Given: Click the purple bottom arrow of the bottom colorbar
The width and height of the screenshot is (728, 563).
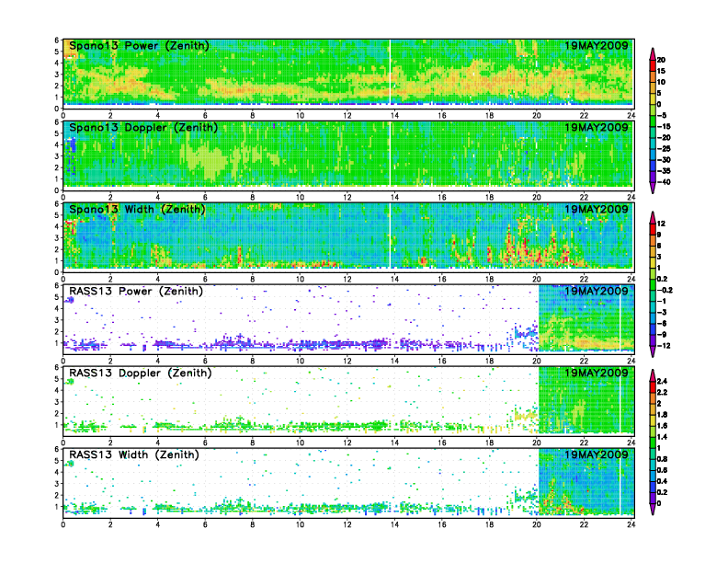Looking at the screenshot, I should (x=653, y=509).
